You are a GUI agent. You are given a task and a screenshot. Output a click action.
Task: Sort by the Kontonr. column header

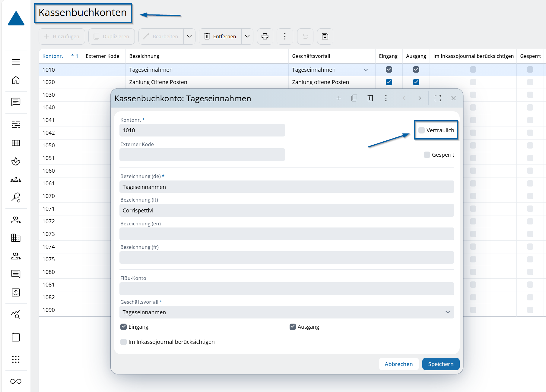(53, 56)
